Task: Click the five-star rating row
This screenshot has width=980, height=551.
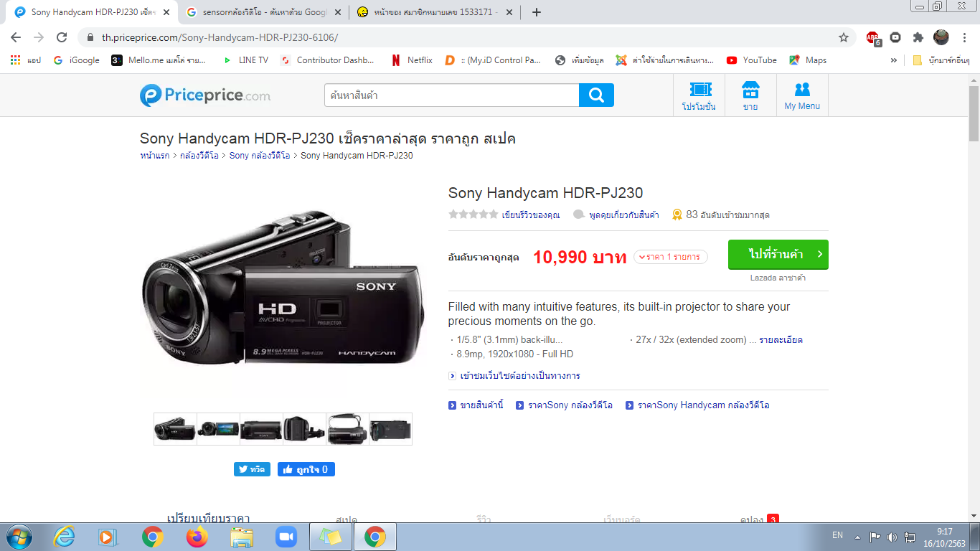Action: pyautogui.click(x=473, y=214)
